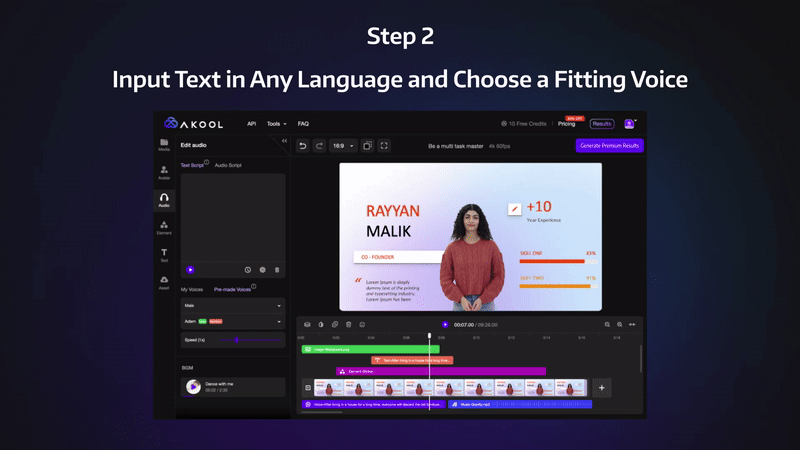Image resolution: width=800 pixels, height=450 pixels.
Task: Open the Tools menu
Action: (276, 124)
